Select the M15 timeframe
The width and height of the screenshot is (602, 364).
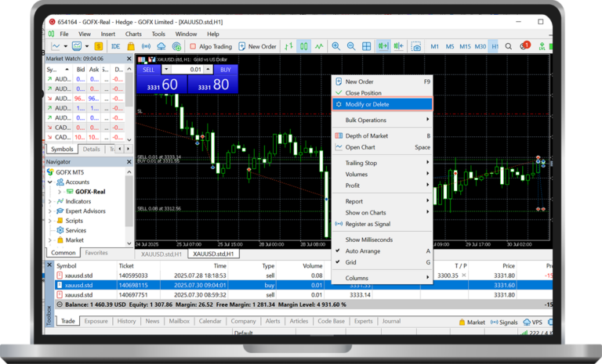[465, 46]
